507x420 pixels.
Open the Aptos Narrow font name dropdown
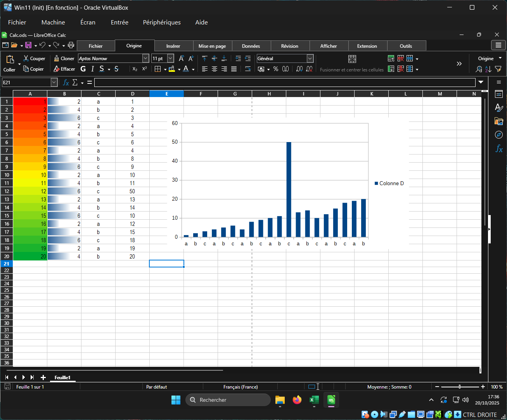[145, 58]
